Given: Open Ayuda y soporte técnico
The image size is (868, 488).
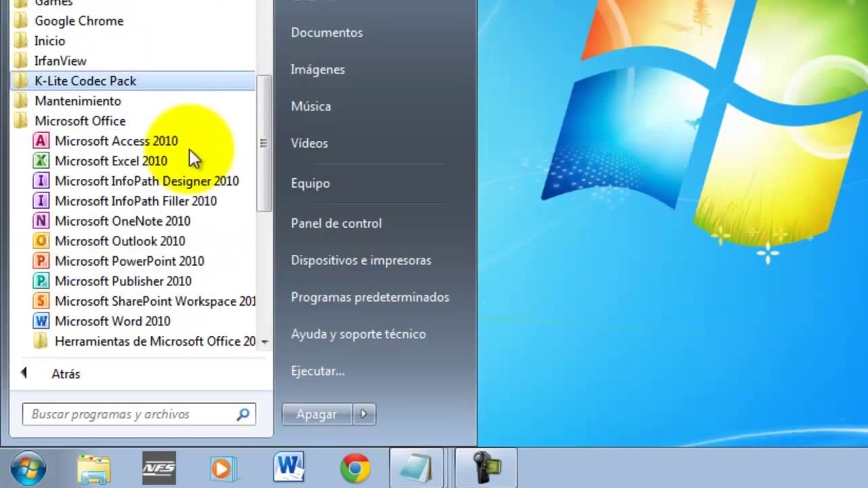Looking at the screenshot, I should [x=359, y=334].
